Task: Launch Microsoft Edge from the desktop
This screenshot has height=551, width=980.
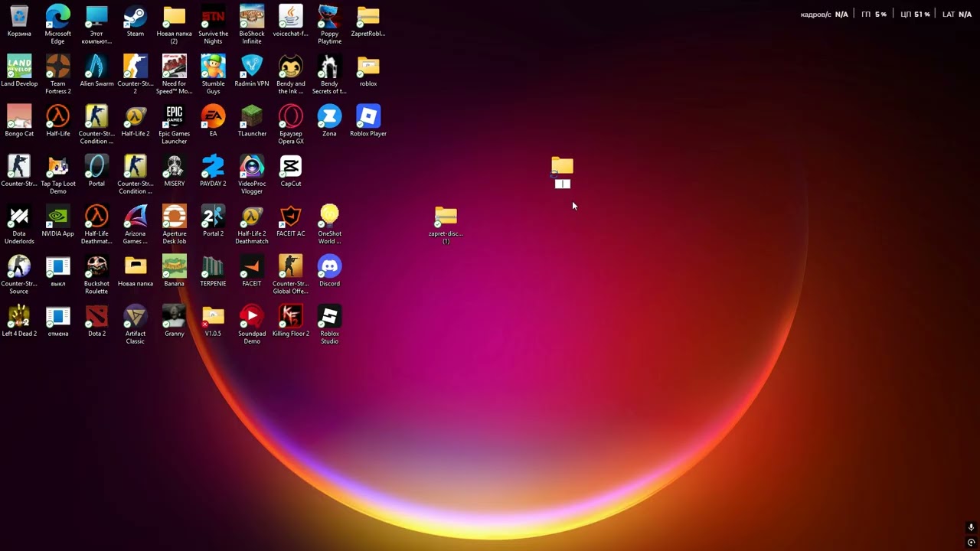Action: (x=58, y=16)
